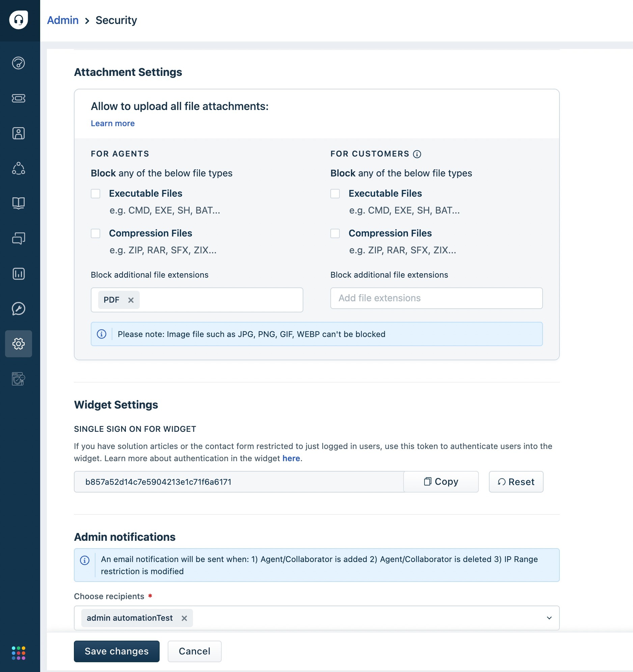Viewport: 633px width, 672px height.
Task: Block Compression Files for customers
Action: coord(335,233)
